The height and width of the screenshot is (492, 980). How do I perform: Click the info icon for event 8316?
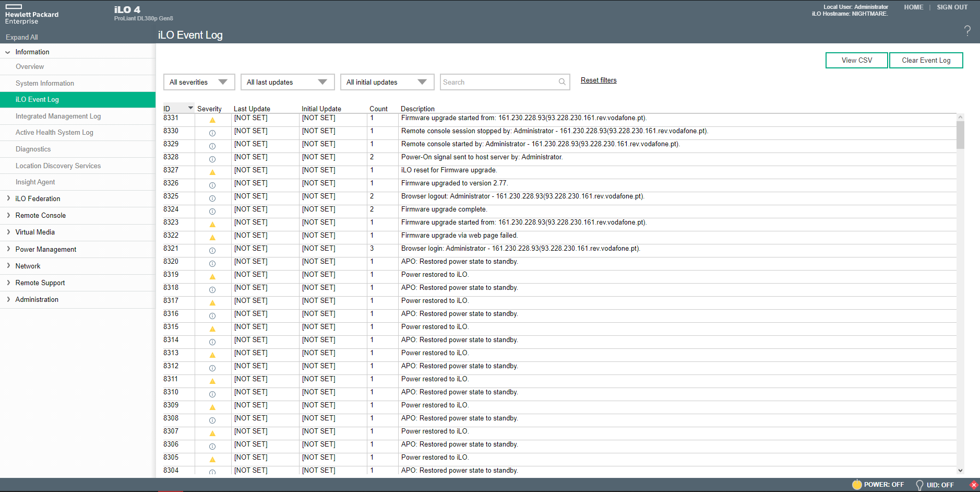(x=212, y=316)
